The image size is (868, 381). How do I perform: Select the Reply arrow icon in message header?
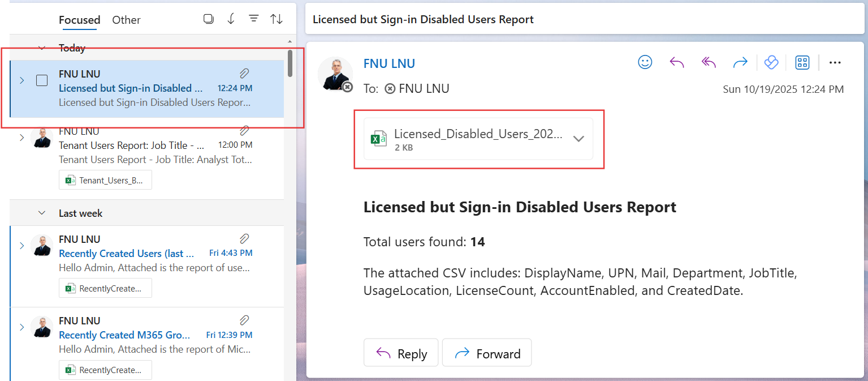(677, 62)
